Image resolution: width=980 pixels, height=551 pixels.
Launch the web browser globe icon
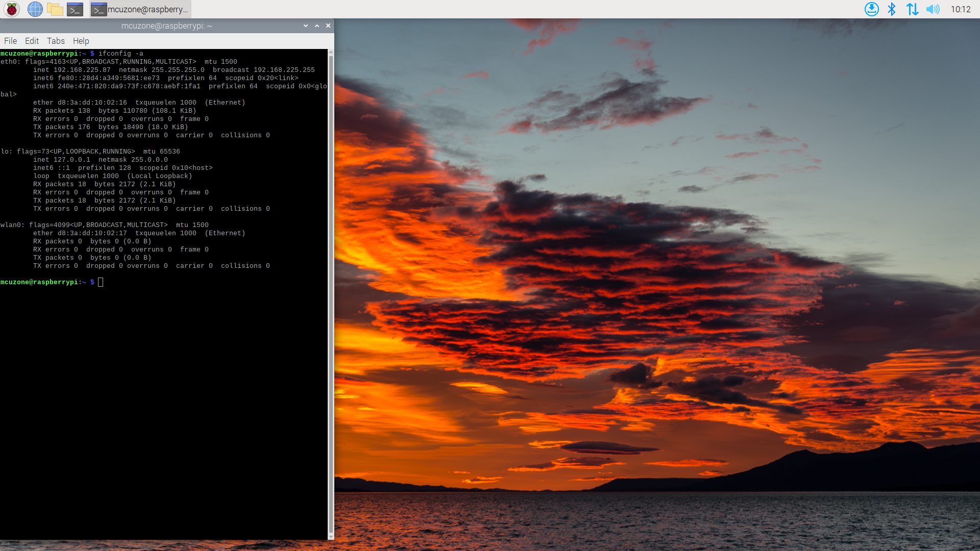tap(35, 9)
